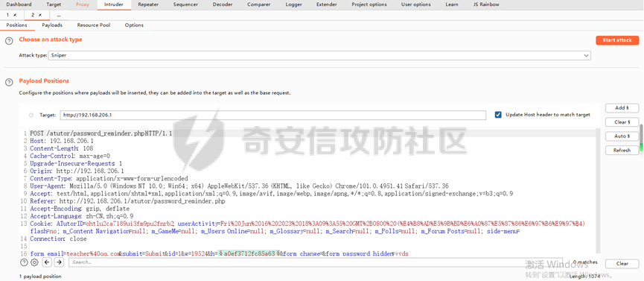Open search settings gear icon
The height and width of the screenshot is (281, 644).
(x=34, y=262)
